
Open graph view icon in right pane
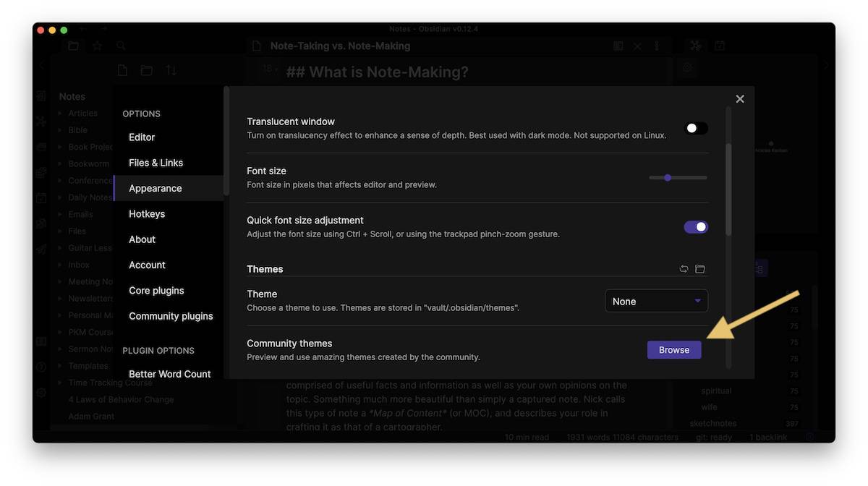696,46
